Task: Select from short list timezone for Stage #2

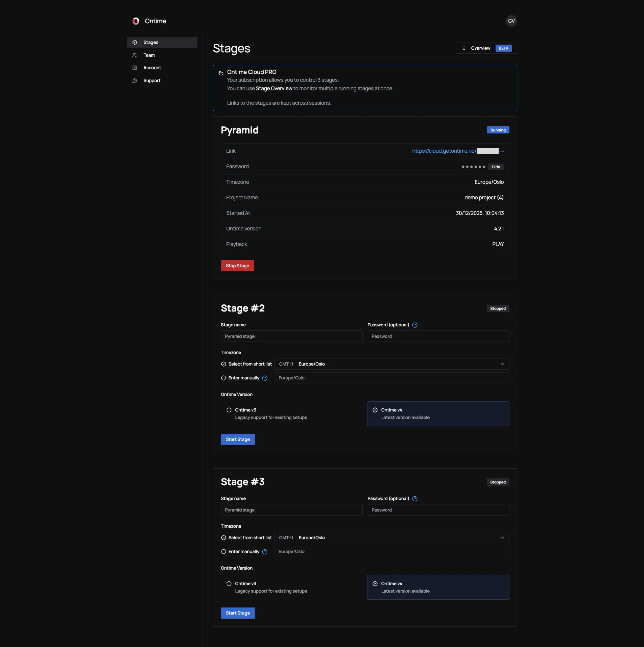Action: 223,364
